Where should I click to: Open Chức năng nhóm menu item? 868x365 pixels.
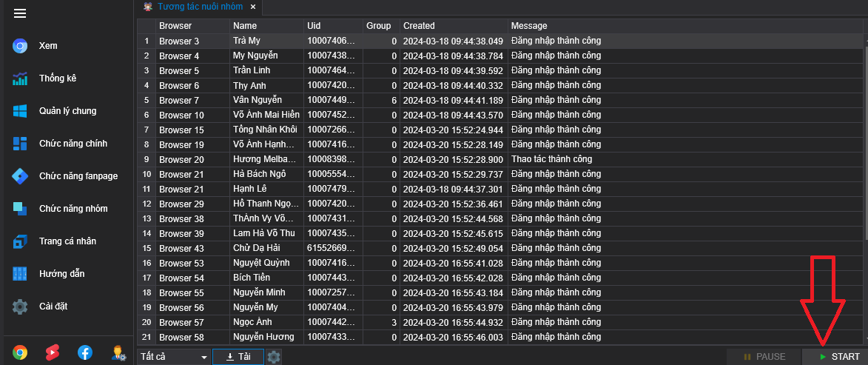coord(73,209)
